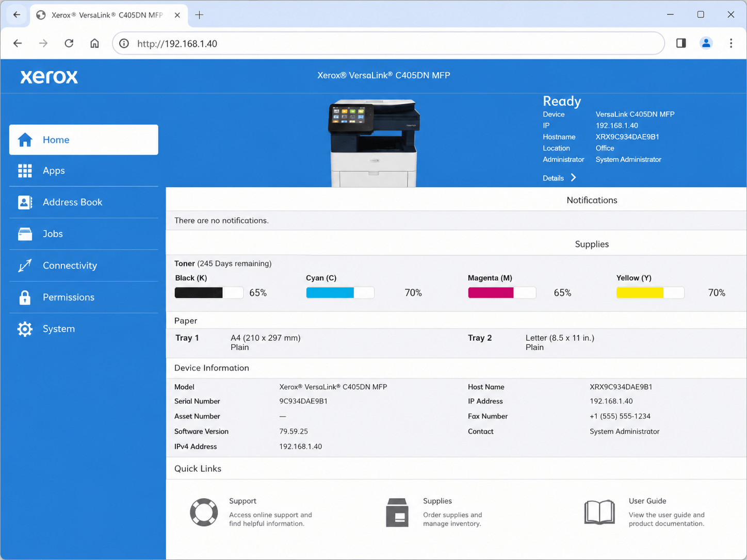Click the browser home button icon
Image resolution: width=747 pixels, height=560 pixels.
pos(94,43)
